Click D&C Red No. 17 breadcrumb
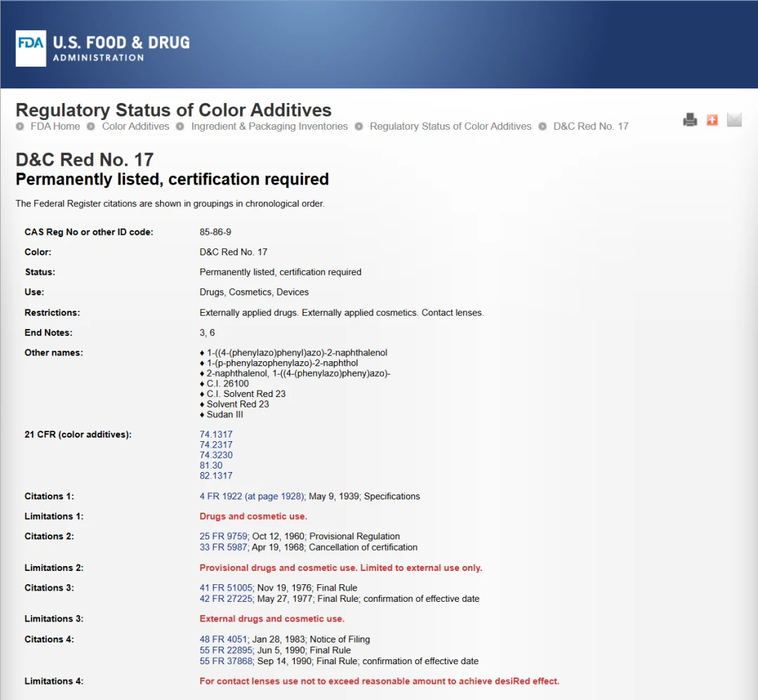 tap(591, 126)
